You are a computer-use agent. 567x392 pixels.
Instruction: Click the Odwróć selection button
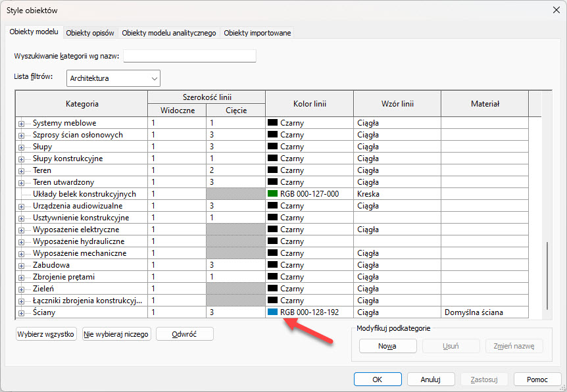(185, 334)
